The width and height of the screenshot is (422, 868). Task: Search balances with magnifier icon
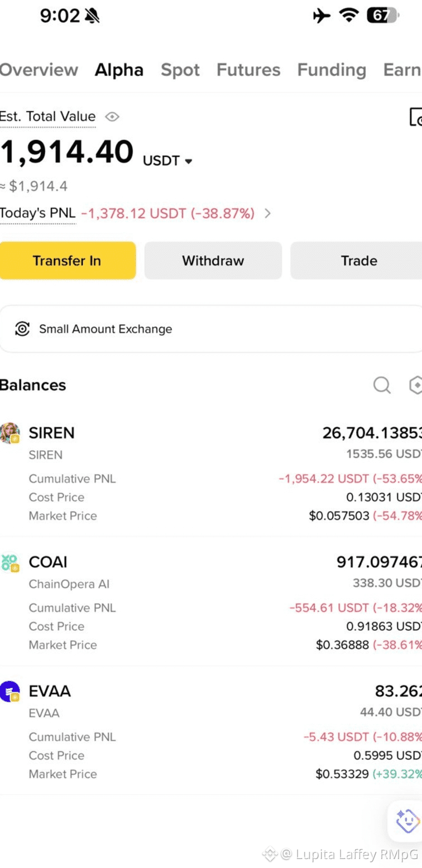click(382, 385)
